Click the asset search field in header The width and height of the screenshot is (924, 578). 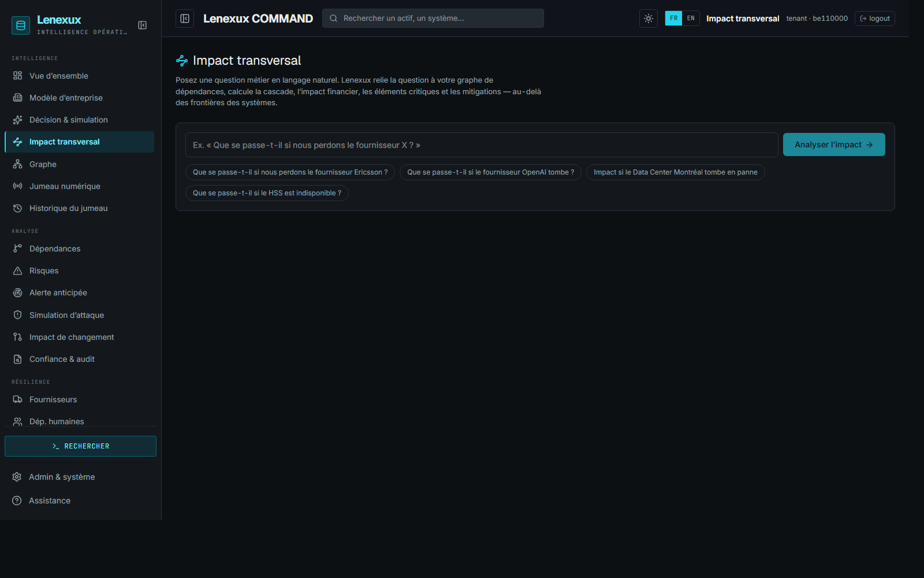[433, 18]
